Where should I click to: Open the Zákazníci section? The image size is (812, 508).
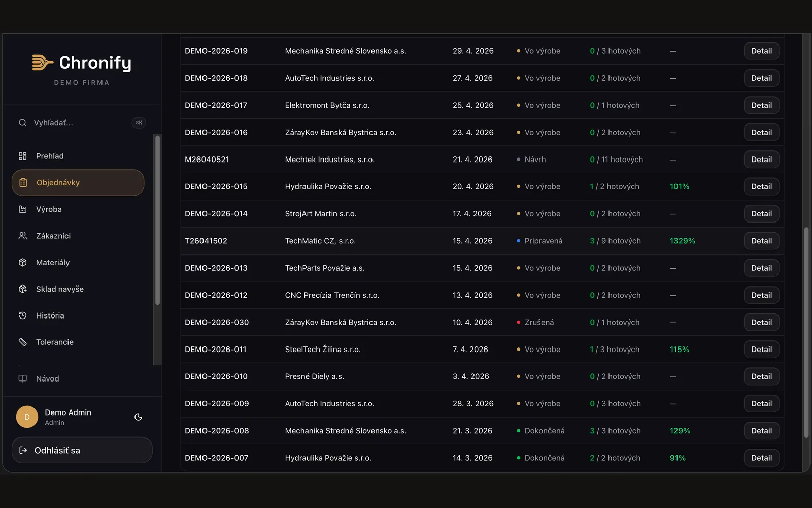click(x=78, y=236)
